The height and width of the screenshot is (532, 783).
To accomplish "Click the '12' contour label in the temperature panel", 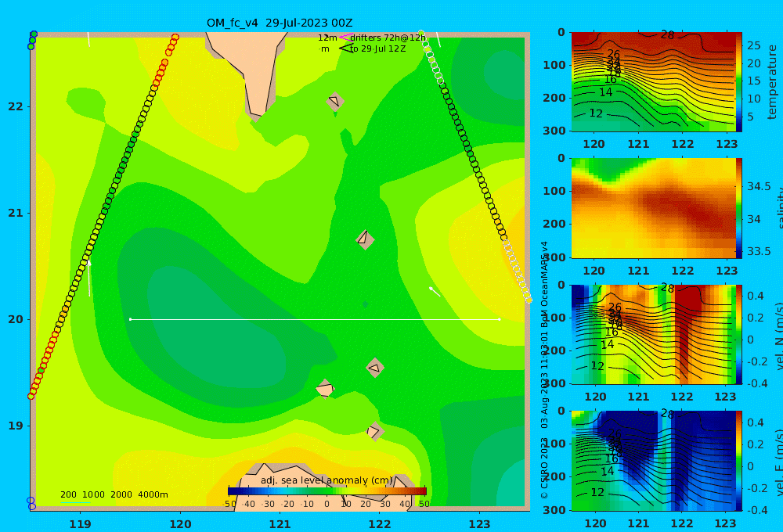I will pos(596,113).
